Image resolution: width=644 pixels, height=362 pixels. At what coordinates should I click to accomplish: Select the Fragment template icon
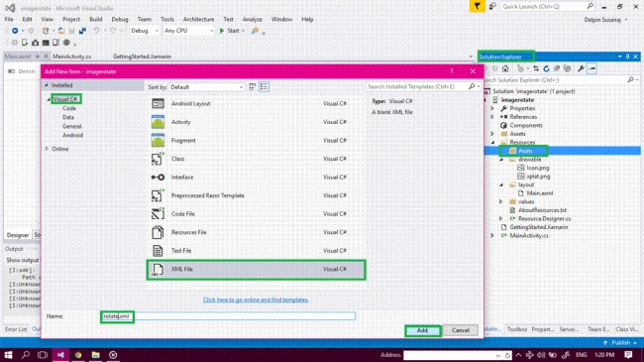pos(158,140)
